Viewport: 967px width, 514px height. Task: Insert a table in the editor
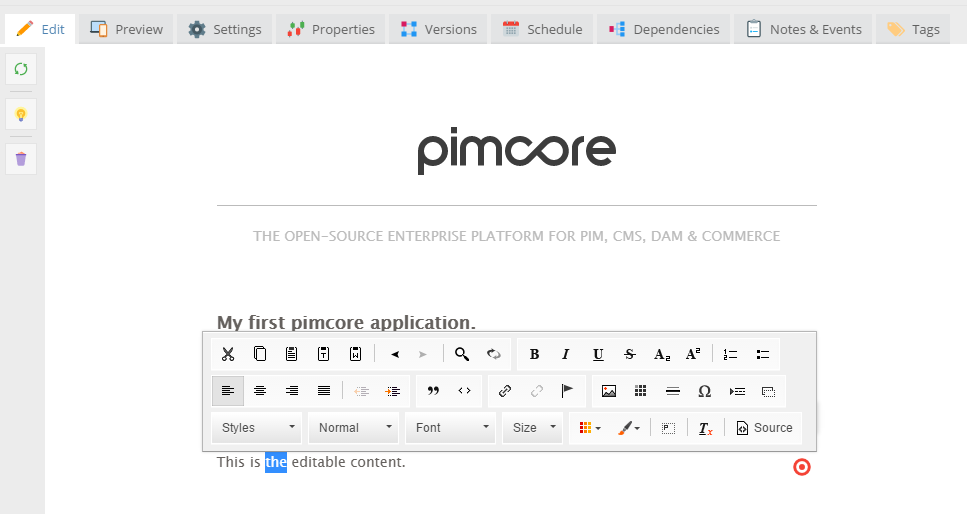(x=641, y=391)
